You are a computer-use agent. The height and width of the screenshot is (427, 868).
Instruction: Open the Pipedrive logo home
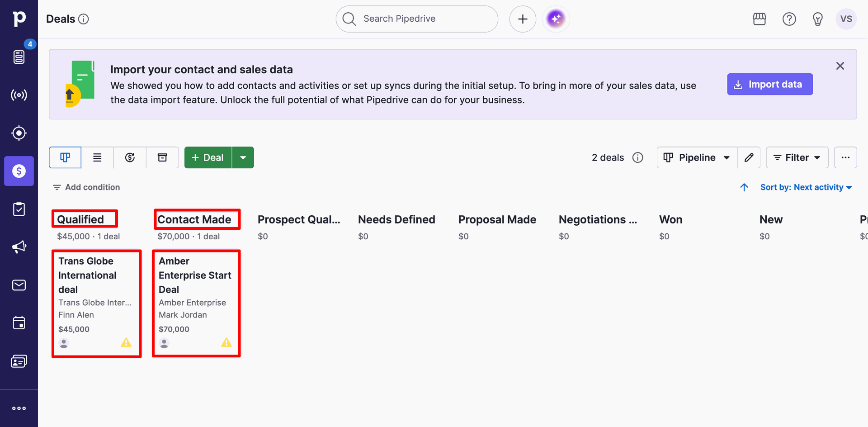point(19,19)
